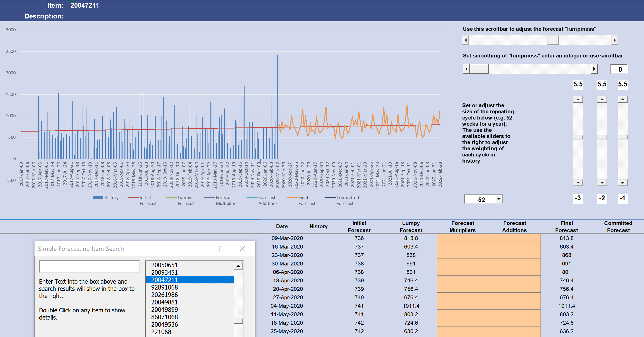This screenshot has width=644, height=337.
Task: Click the help question mark in search dialog
Action: click(219, 248)
